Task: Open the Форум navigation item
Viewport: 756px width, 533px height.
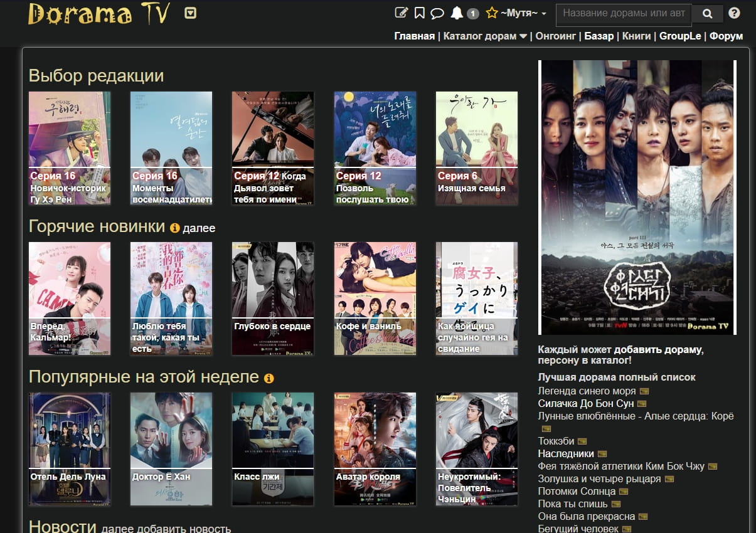Action: coord(727,36)
